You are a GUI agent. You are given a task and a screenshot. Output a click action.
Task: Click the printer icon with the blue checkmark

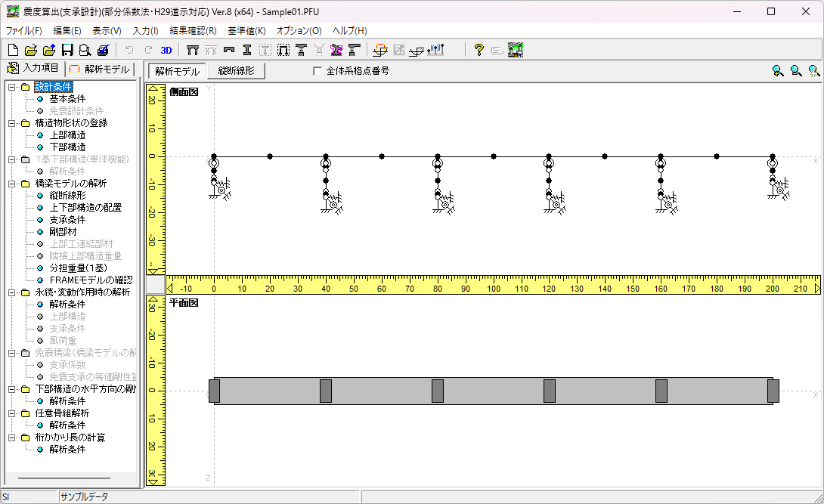pyautogui.click(x=103, y=50)
